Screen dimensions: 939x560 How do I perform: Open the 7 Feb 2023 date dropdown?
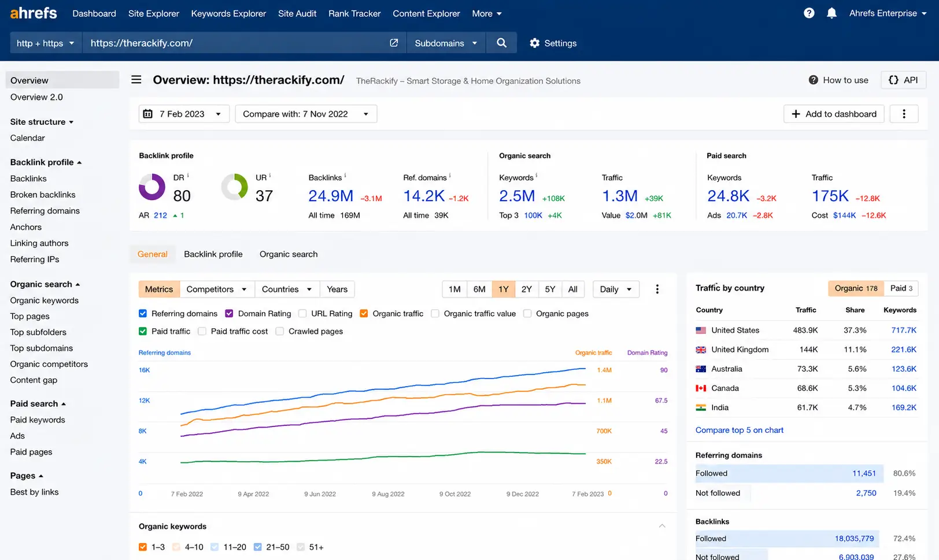pos(184,114)
